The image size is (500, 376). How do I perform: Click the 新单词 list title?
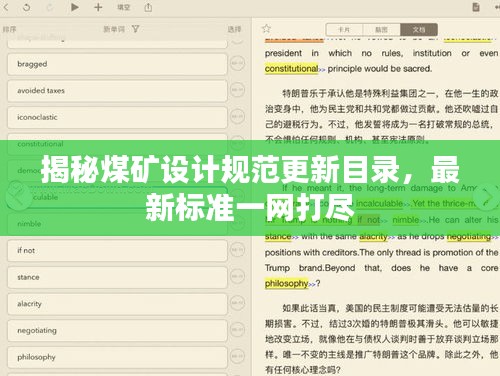(x=114, y=29)
